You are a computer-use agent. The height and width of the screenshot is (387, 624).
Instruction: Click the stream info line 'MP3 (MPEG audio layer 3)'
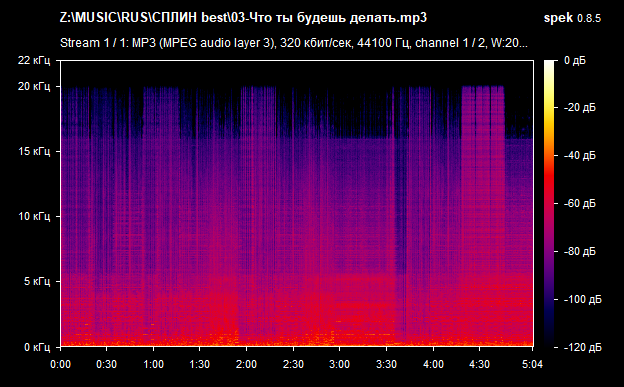294,43
